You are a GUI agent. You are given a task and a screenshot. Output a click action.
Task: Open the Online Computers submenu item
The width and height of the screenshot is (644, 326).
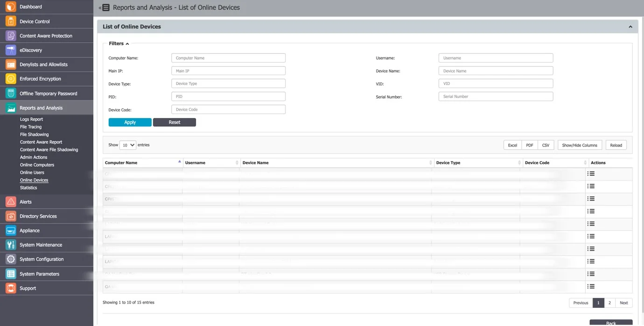(x=37, y=165)
